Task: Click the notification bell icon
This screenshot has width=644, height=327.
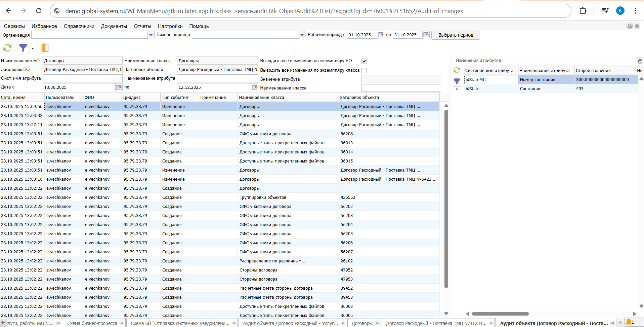Action: click(629, 322)
